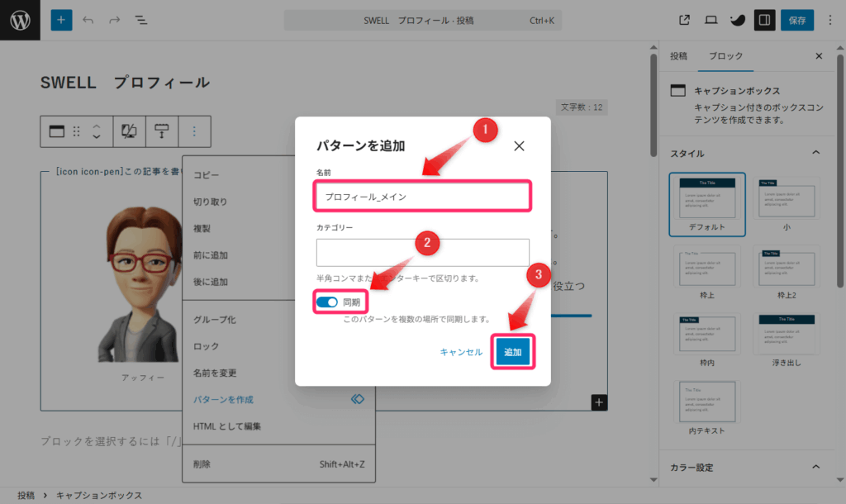The image size is (846, 504).
Task: Close the settings sidebar panel
Action: pos(819,55)
